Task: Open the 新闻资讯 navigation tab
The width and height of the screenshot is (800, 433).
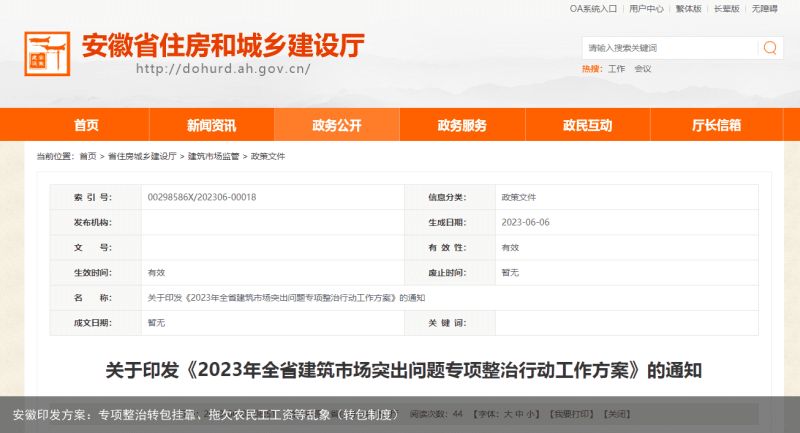Action: coord(211,125)
